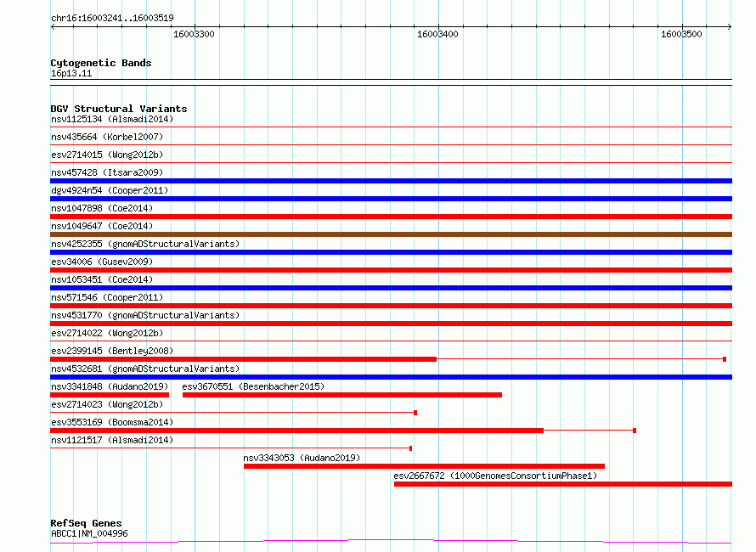
Task: Open nsv4252355 (gnomADStructuralVariants) label
Action: pos(145,244)
